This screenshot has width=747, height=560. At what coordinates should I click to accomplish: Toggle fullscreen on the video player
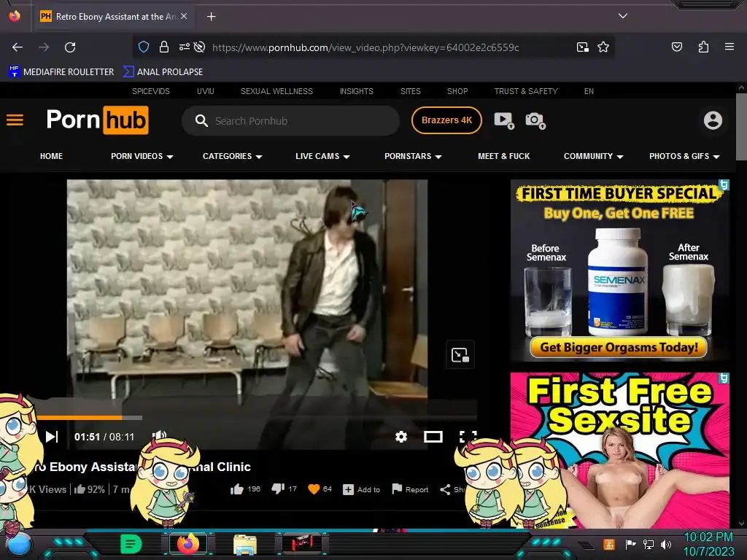point(468,436)
